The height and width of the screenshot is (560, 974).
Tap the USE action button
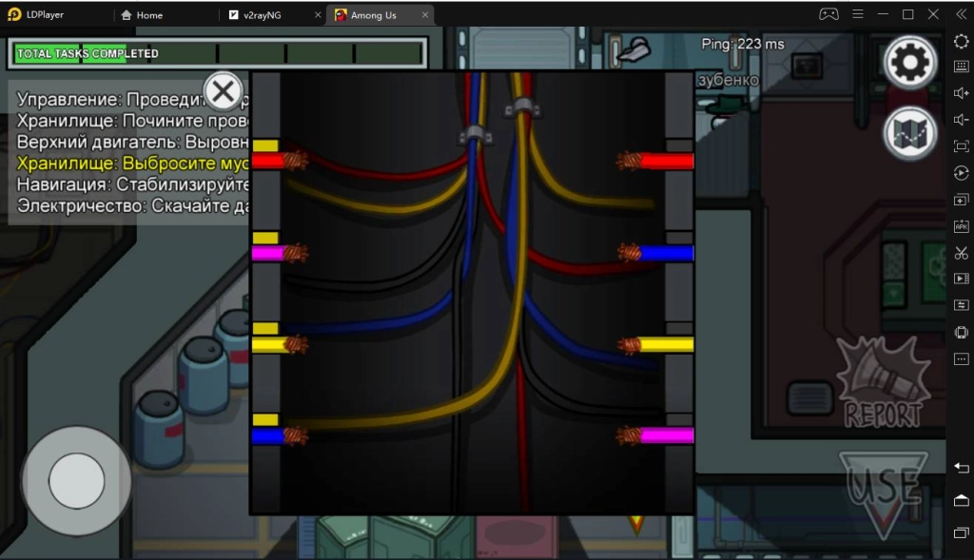pyautogui.click(x=883, y=490)
